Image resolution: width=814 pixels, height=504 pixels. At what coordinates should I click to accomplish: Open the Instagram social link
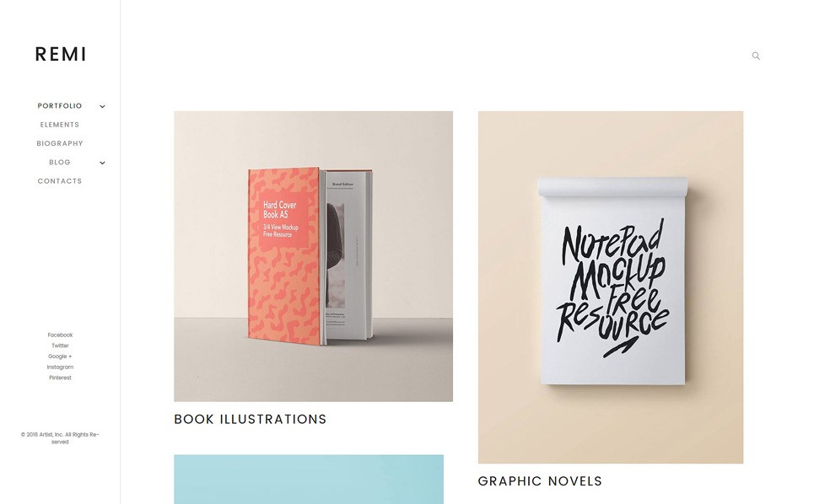pyautogui.click(x=60, y=367)
